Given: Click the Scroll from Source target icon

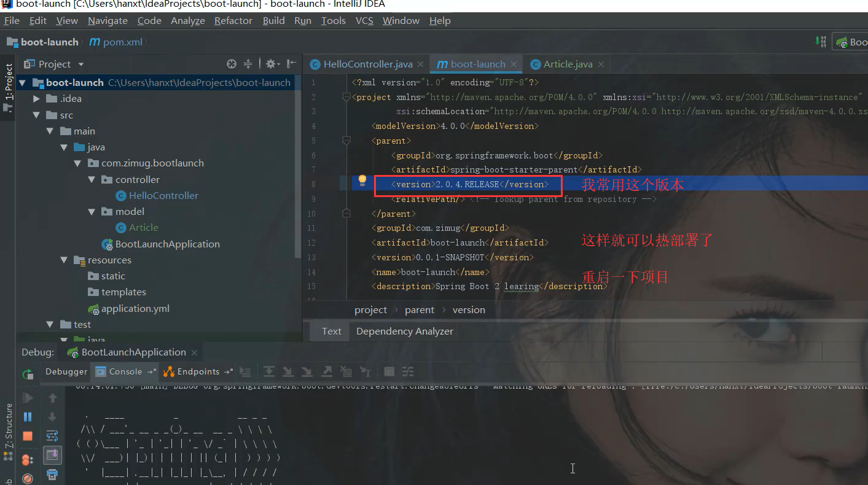Looking at the screenshot, I should 232,64.
